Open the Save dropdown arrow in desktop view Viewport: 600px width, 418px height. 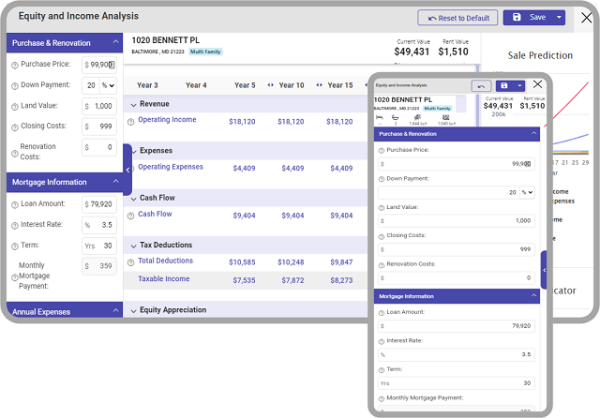559,18
